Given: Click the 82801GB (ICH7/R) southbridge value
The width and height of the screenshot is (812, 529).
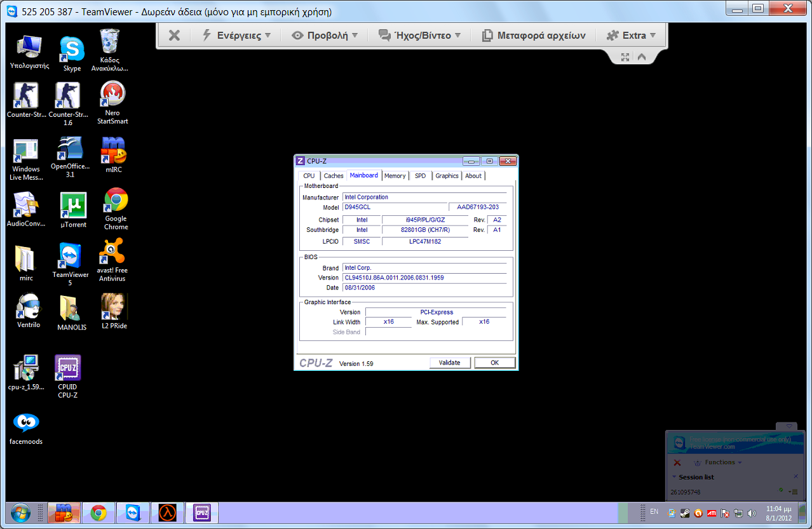Looking at the screenshot, I should click(x=425, y=230).
